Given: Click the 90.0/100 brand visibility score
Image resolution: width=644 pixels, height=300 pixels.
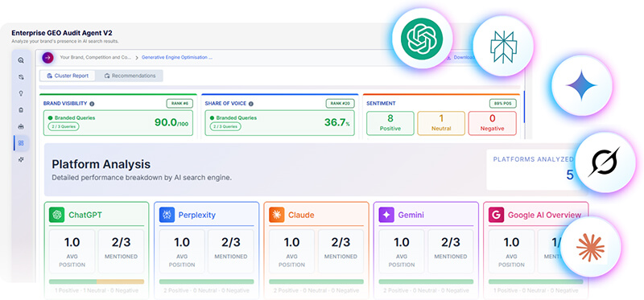Looking at the screenshot, I should point(171,122).
